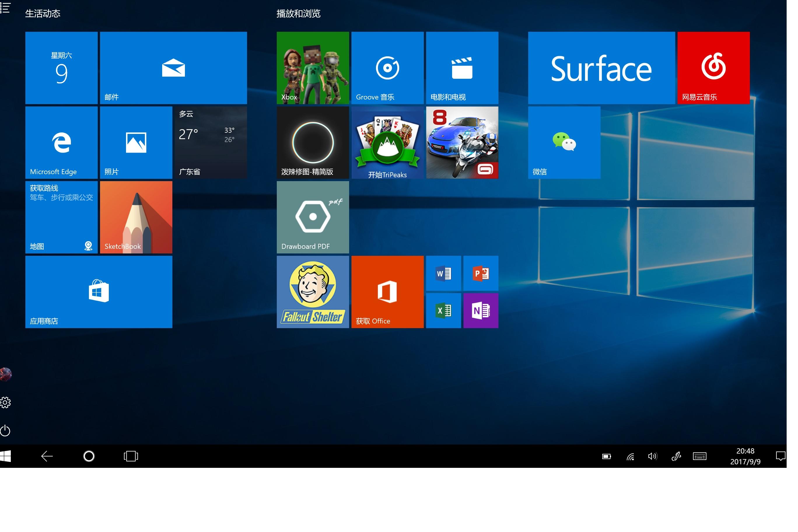Open Task View on the taskbar
Screen dimensions: 798x532
click(130, 456)
